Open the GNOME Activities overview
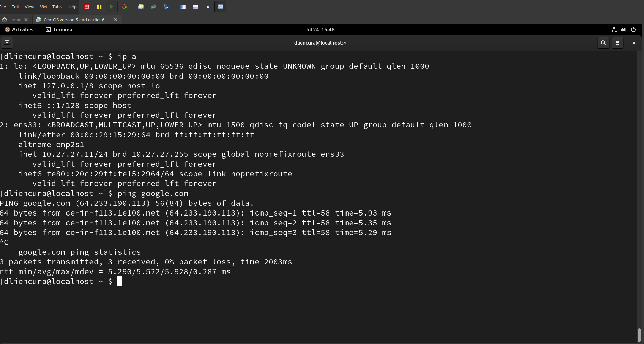The height and width of the screenshot is (344, 644). [19, 30]
